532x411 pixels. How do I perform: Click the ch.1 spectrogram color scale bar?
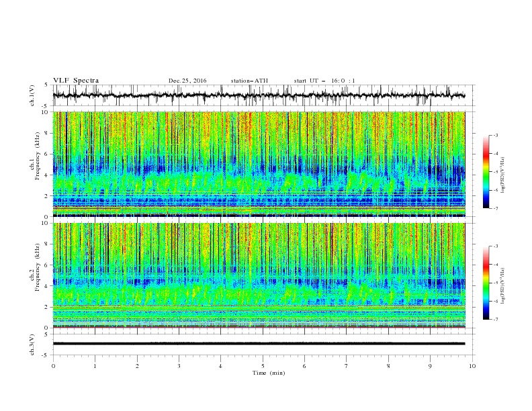[486, 171]
